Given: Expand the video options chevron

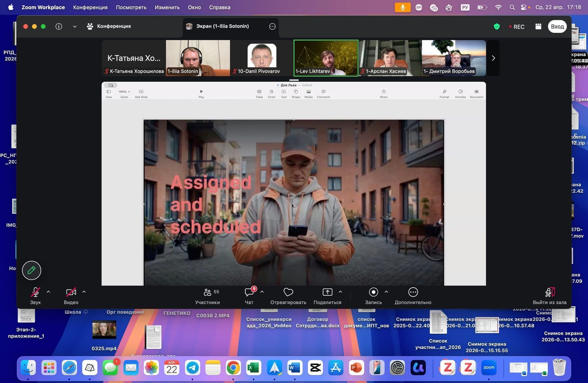Looking at the screenshot, I should pyautogui.click(x=84, y=292).
